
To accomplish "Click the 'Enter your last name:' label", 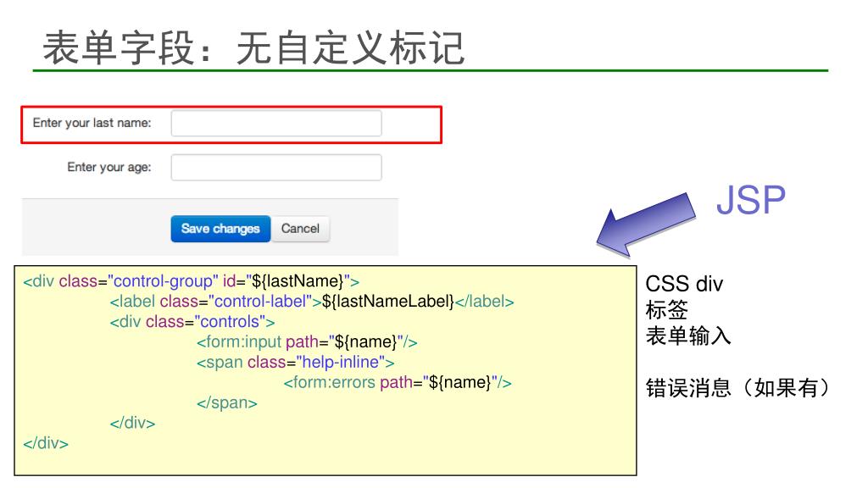I will tap(92, 123).
